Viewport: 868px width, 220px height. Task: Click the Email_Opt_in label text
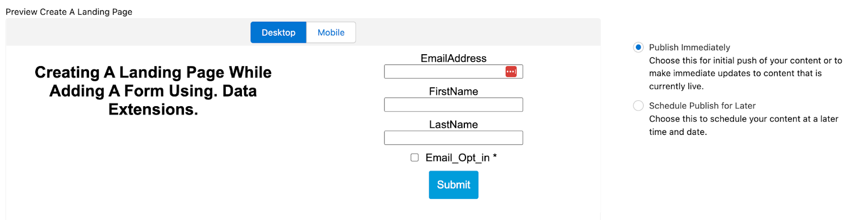click(x=461, y=158)
